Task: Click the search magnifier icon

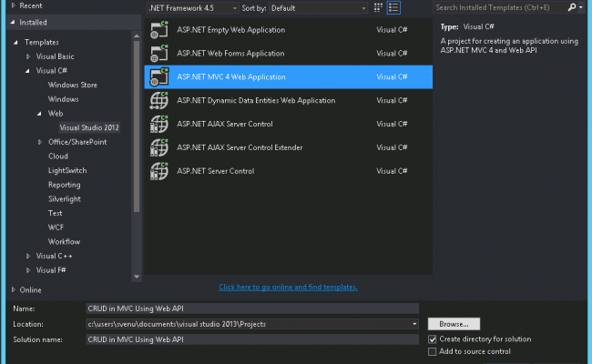Action: 572,7
